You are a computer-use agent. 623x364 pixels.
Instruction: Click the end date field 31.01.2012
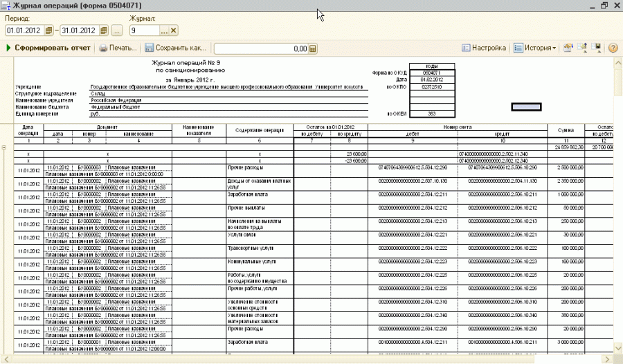click(80, 30)
